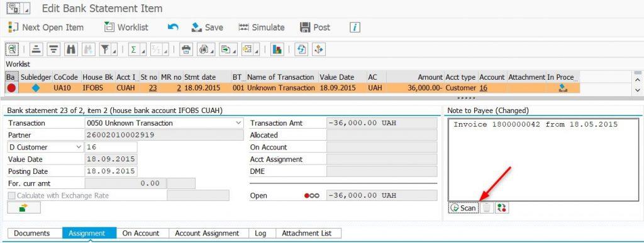Click the Next Open Item button
This screenshot has height=243, width=644.
tap(45, 28)
